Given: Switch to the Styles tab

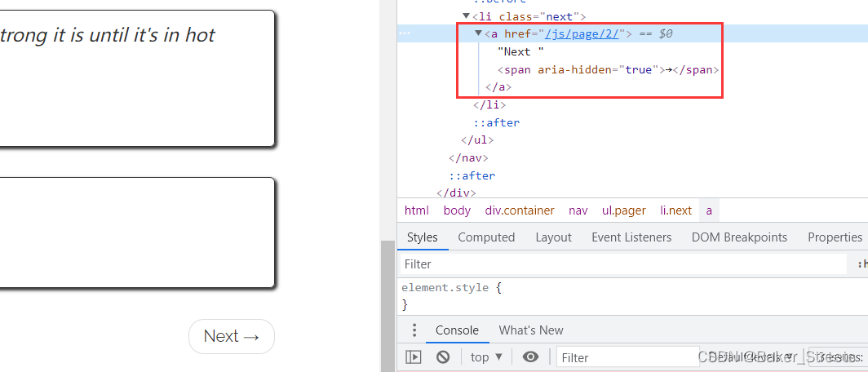Looking at the screenshot, I should [x=423, y=237].
